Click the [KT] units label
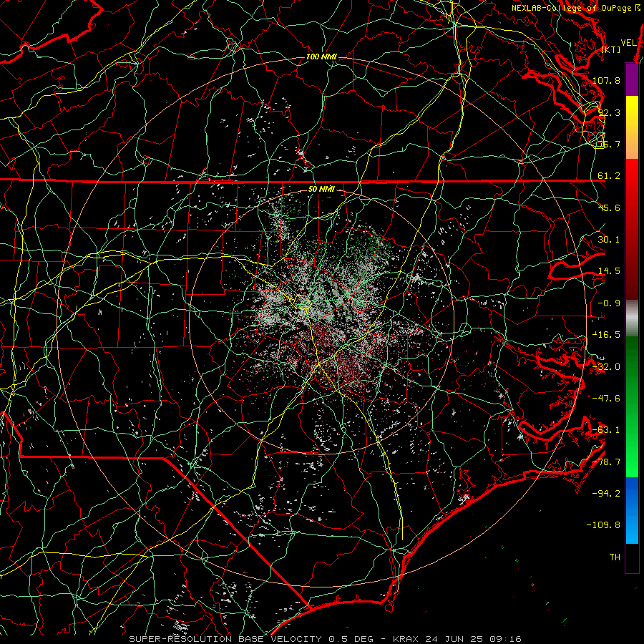Viewport: 644px width, 644px height. 611,49
